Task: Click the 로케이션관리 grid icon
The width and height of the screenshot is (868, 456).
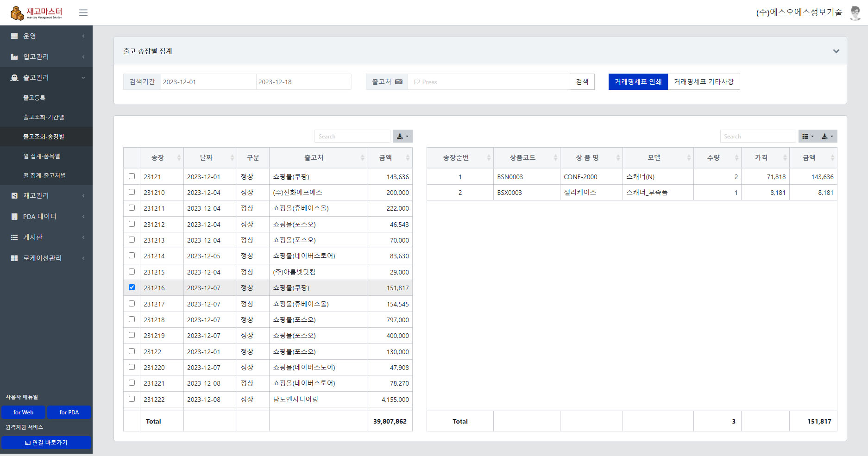Action: [14, 258]
